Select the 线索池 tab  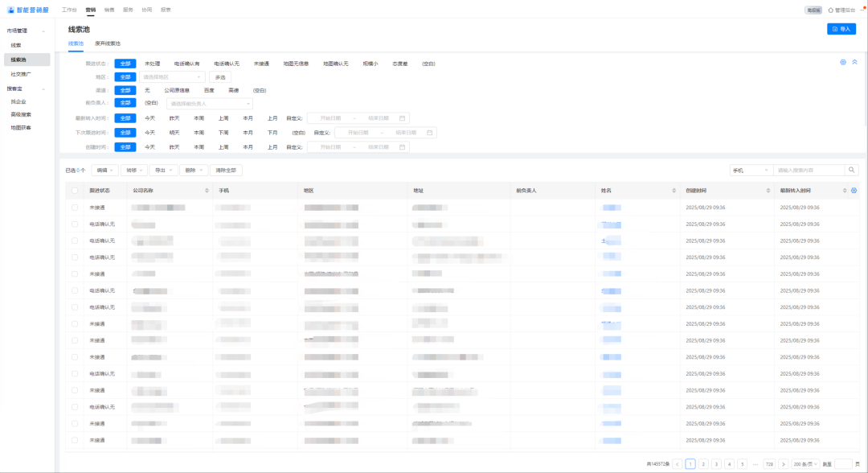pos(76,43)
